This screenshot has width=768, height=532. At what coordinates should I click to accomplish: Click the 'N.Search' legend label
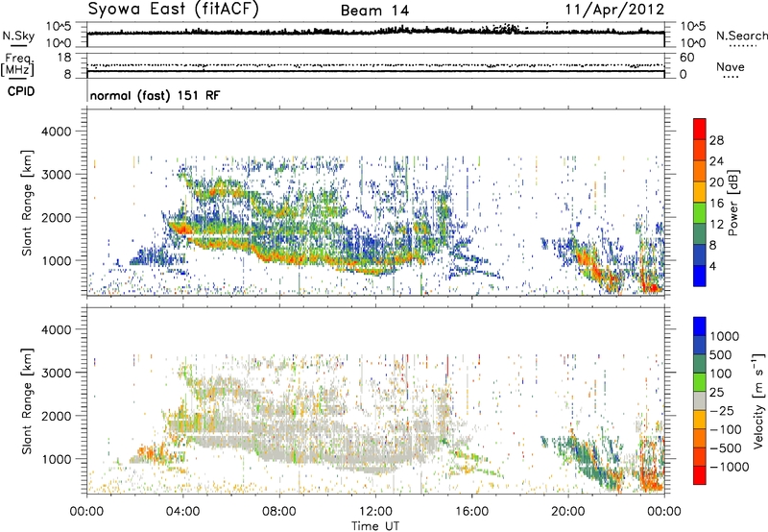click(742, 36)
